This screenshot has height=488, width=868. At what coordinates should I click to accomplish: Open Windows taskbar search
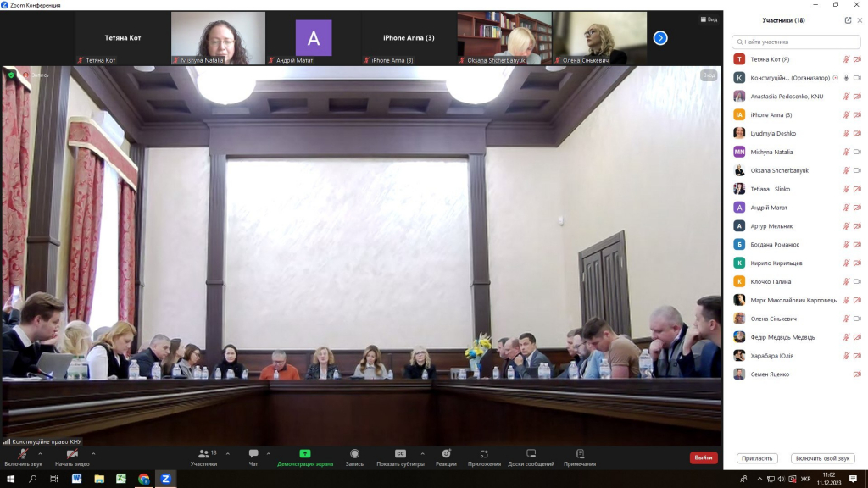pos(32,479)
